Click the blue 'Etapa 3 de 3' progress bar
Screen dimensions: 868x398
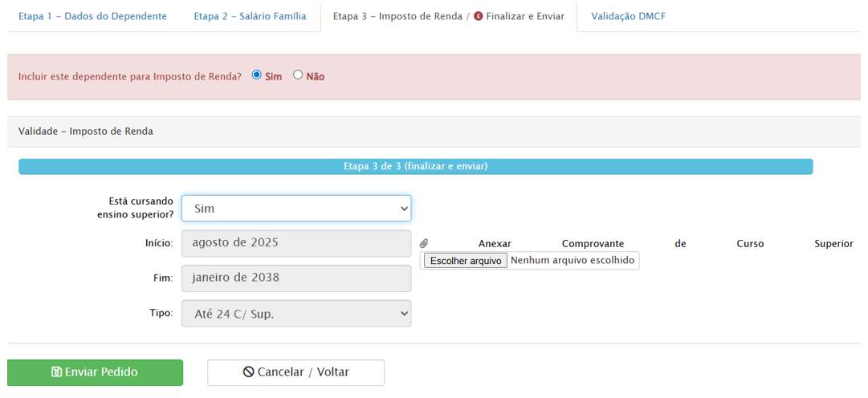pyautogui.click(x=415, y=166)
